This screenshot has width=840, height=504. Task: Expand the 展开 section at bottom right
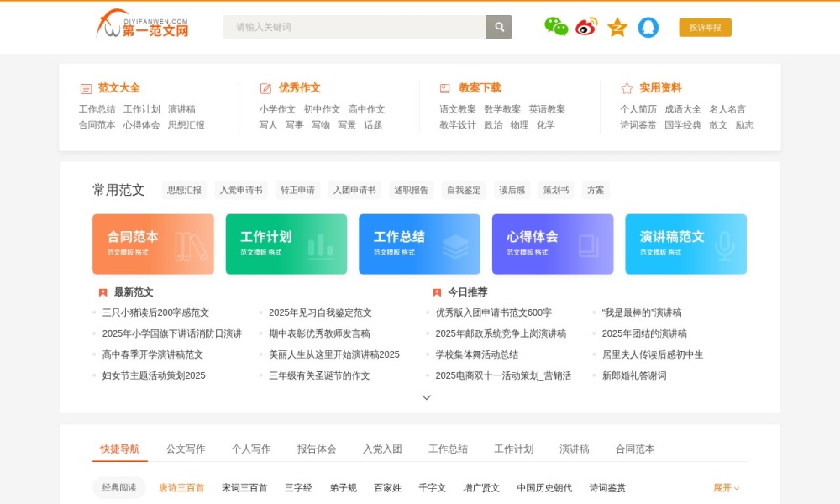(724, 487)
